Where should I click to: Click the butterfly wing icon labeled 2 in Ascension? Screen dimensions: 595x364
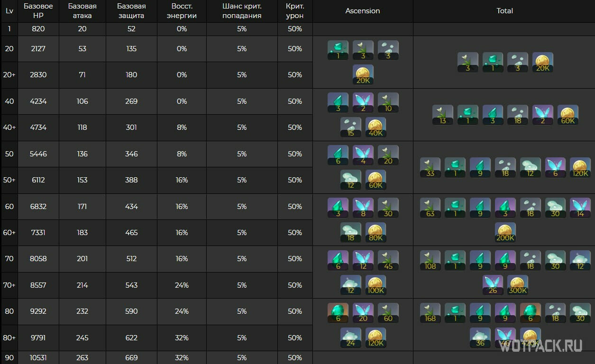point(363,103)
